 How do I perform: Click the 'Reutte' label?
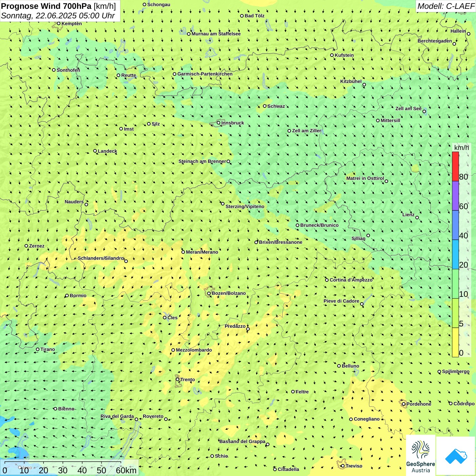click(129, 75)
